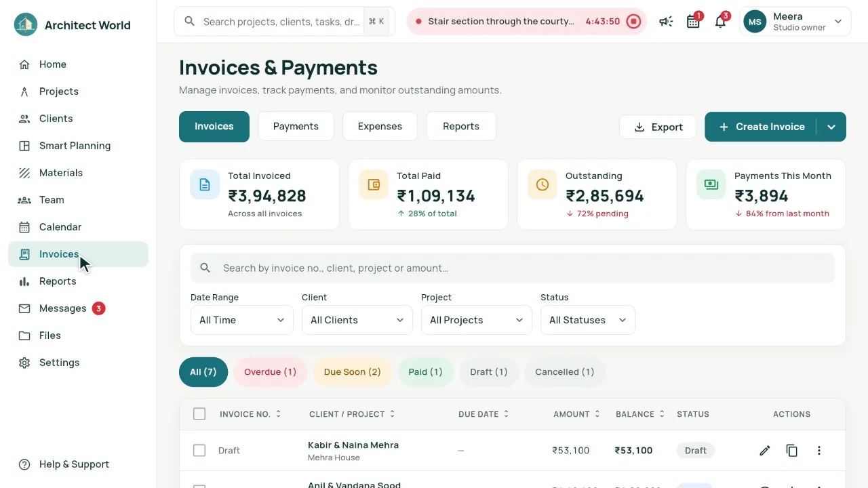Open Messages with 3 unread

78,308
